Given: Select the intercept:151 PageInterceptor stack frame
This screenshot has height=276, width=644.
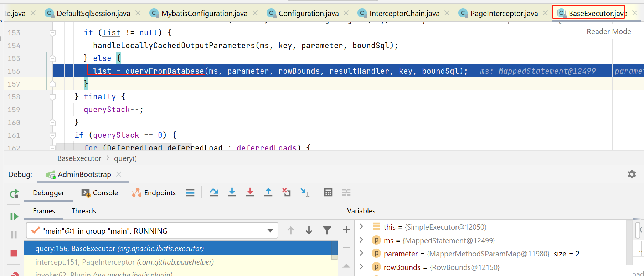Looking at the screenshot, I should pyautogui.click(x=124, y=262).
